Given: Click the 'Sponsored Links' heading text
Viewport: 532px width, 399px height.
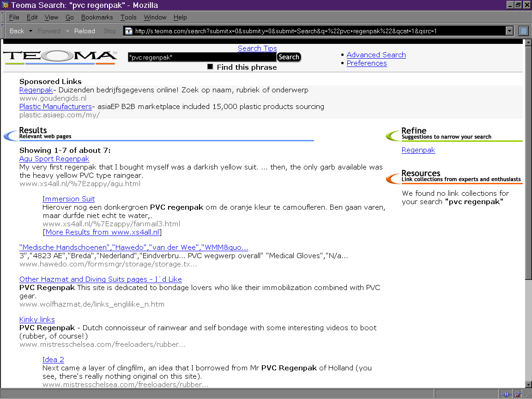Looking at the screenshot, I should pyautogui.click(x=50, y=81).
